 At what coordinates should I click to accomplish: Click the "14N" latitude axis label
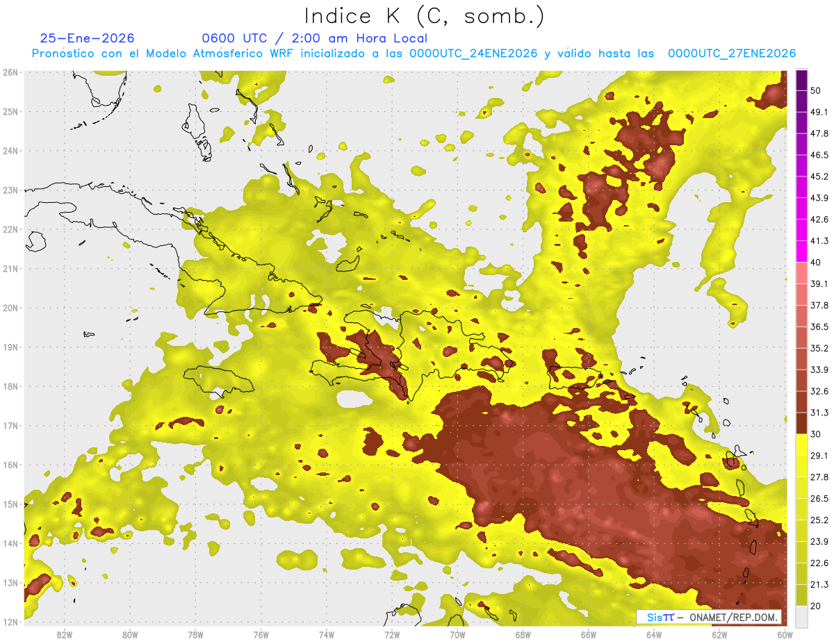[x=10, y=543]
